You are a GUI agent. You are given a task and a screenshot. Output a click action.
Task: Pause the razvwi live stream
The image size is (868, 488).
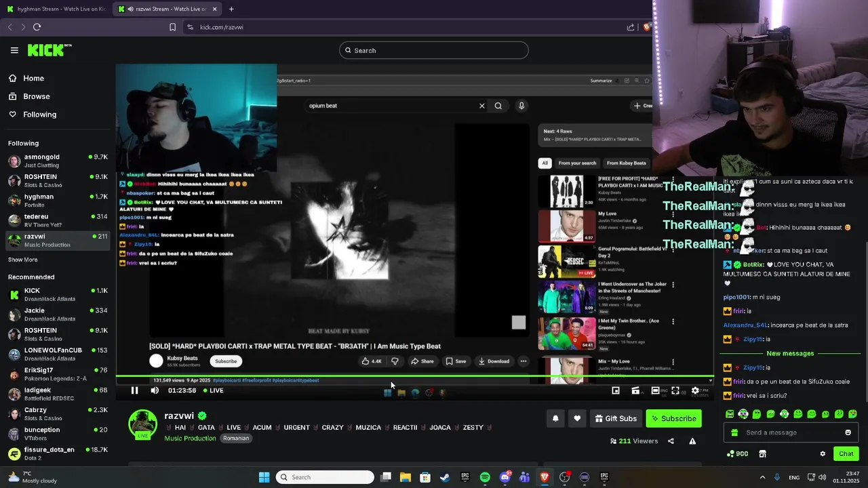point(134,390)
